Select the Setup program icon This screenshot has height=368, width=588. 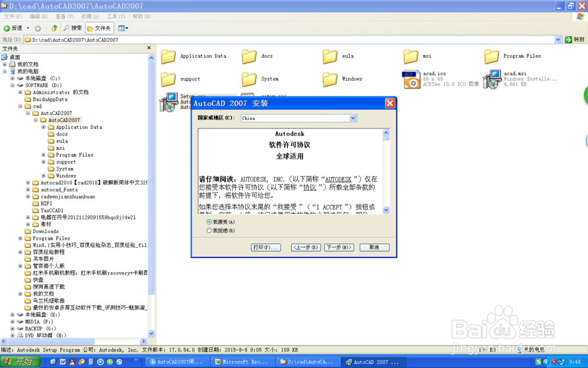coord(168,102)
